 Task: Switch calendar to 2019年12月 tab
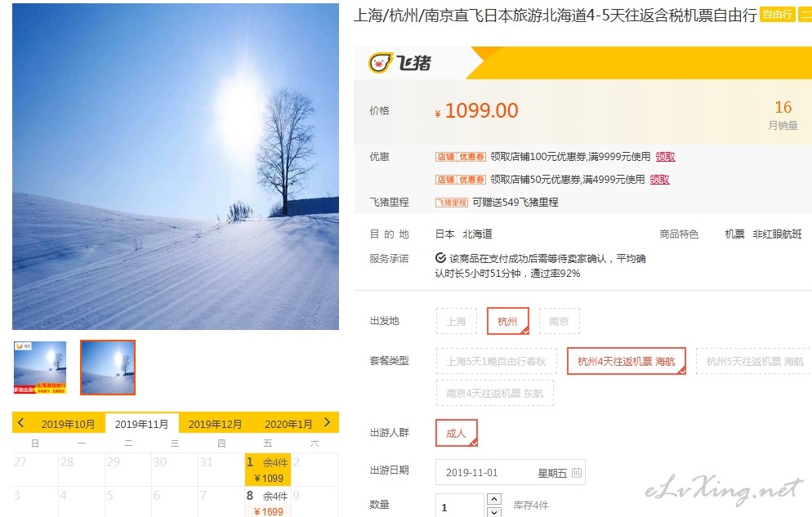215,425
